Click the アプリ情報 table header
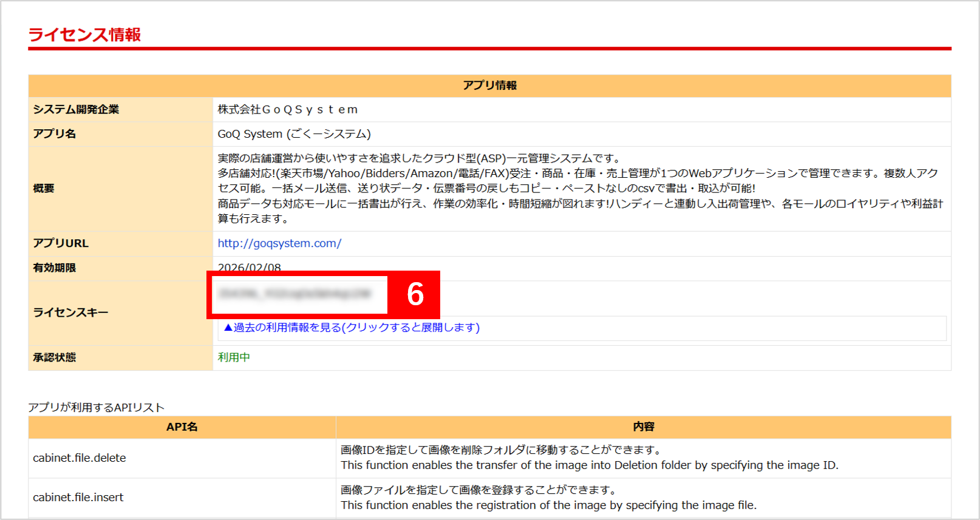This screenshot has width=980, height=520. click(x=489, y=86)
